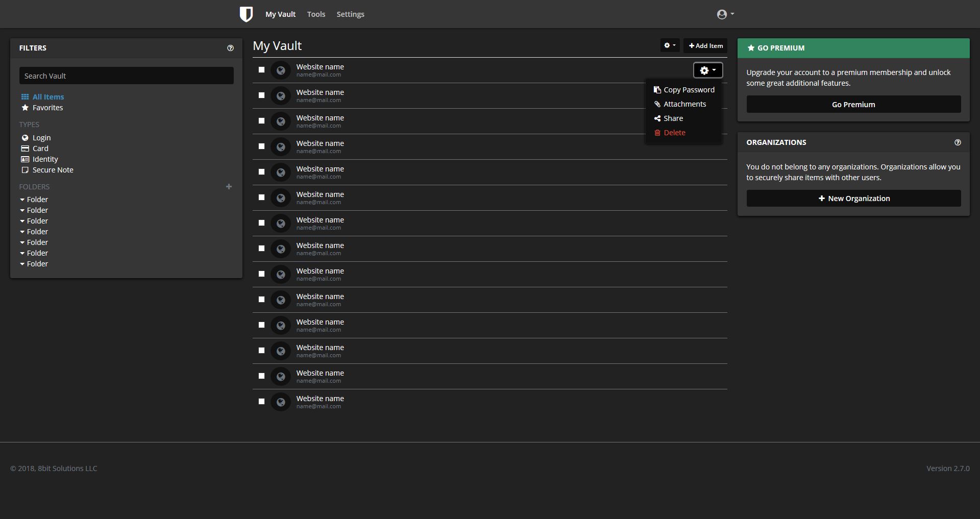Select the Identity type filter

pyautogui.click(x=45, y=159)
